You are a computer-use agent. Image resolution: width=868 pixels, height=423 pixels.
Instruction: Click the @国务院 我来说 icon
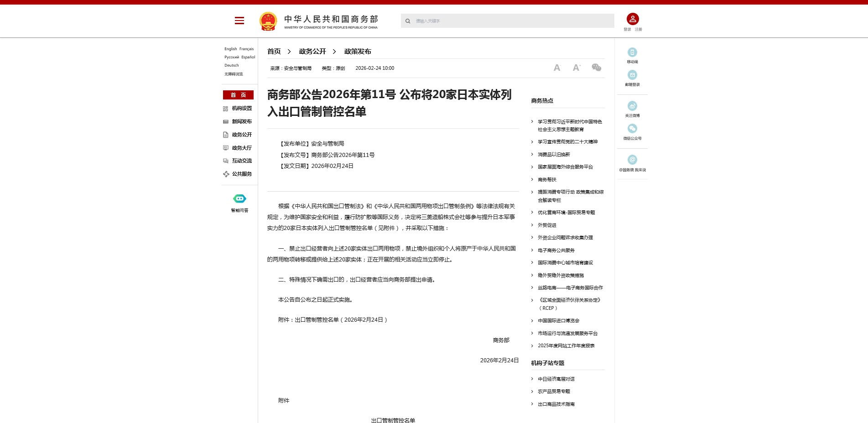click(x=632, y=160)
